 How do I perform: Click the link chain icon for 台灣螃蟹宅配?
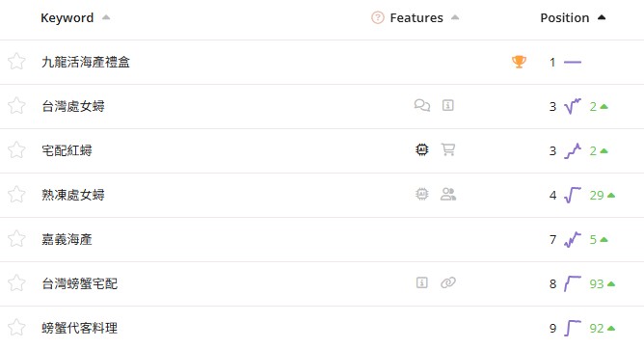[x=448, y=282]
